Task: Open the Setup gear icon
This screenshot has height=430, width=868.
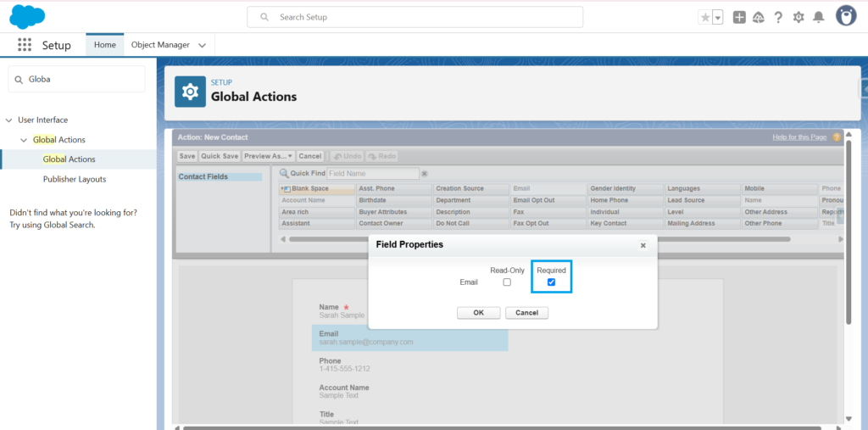Action: tap(798, 17)
